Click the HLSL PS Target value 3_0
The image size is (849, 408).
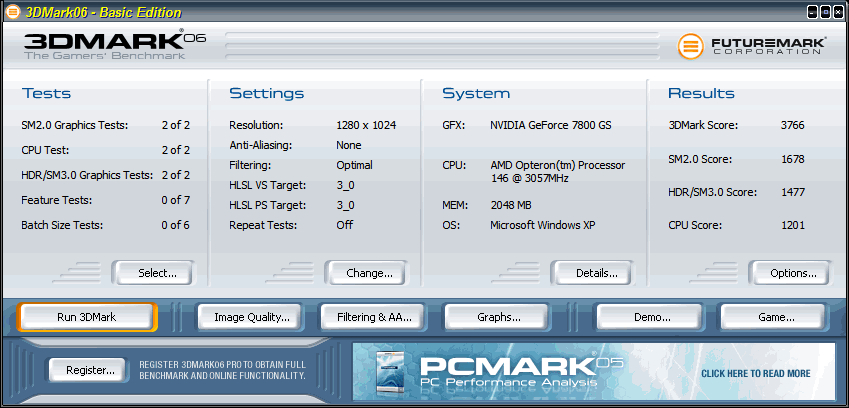345,205
